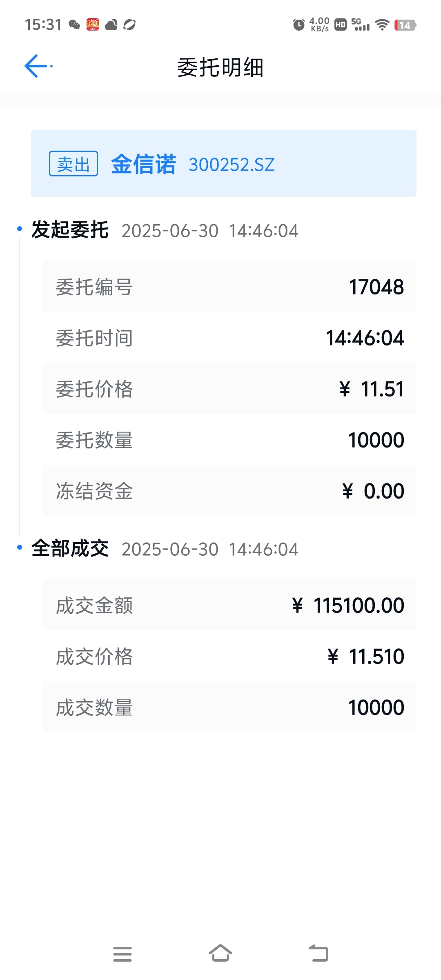Select the 委托编号 17048 row
The width and height of the screenshot is (441, 980).
[229, 286]
